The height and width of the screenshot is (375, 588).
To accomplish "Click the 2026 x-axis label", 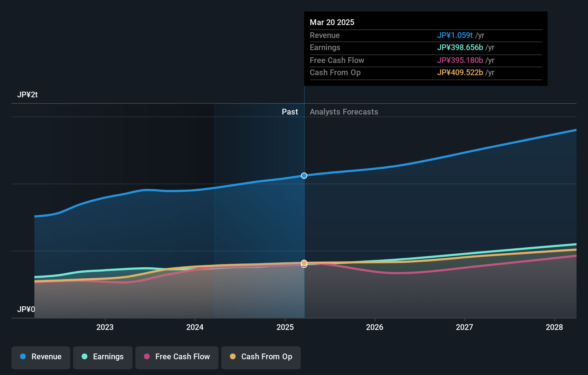I will pos(375,327).
